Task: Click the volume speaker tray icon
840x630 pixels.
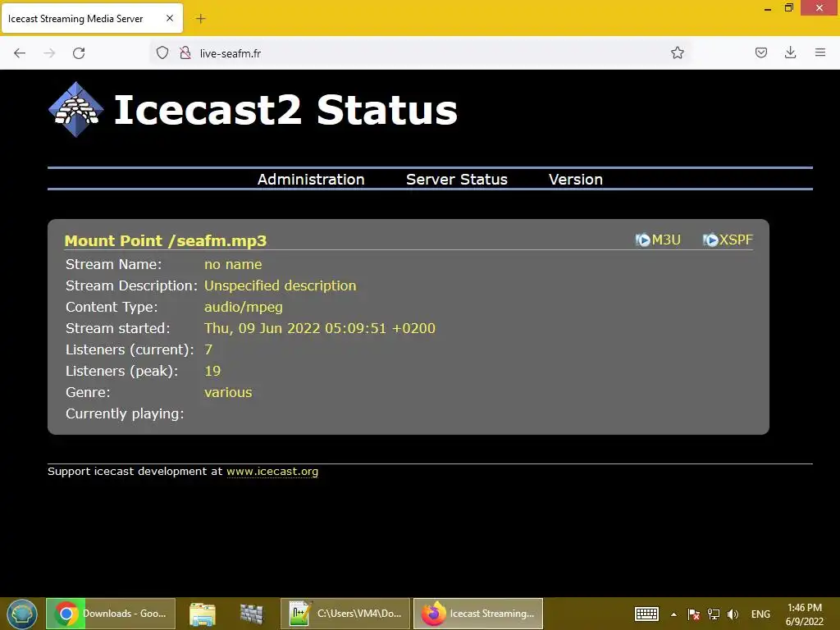Action: pyautogui.click(x=733, y=614)
